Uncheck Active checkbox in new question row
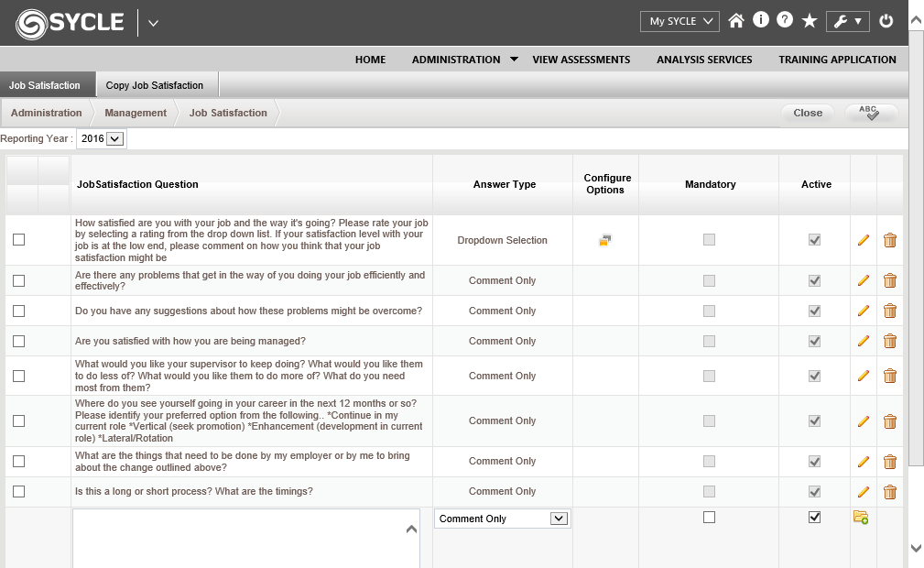 815,518
